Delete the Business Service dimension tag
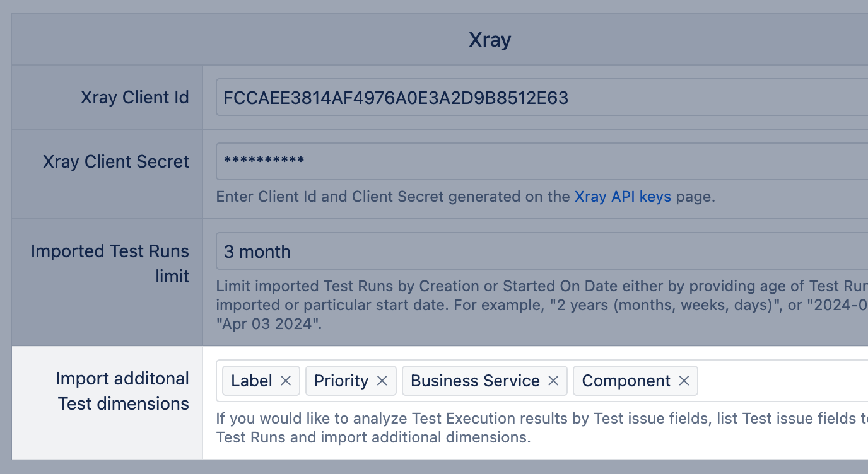 553,381
